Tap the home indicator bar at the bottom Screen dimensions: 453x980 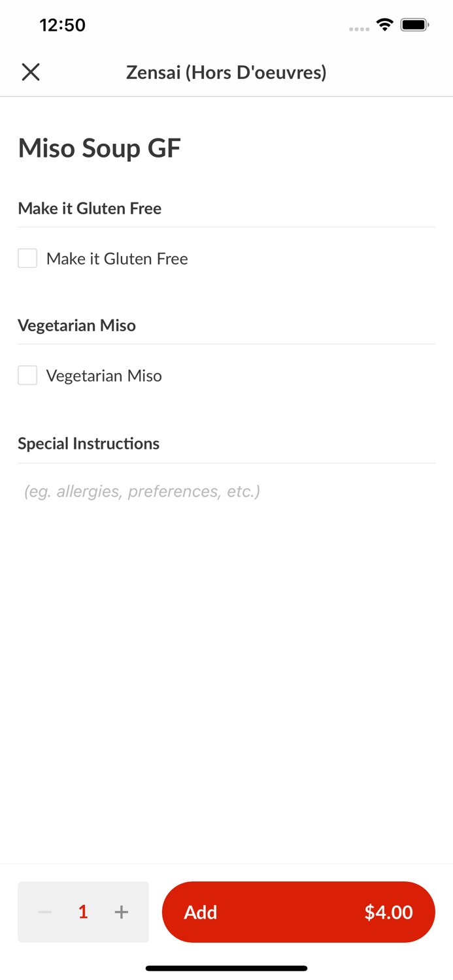pyautogui.click(x=226, y=968)
